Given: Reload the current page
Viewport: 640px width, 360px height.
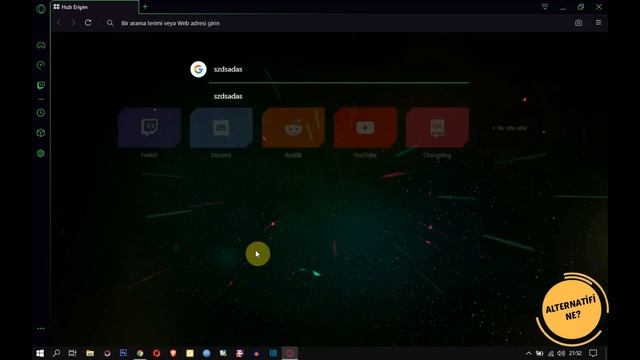Looking at the screenshot, I should coord(88,23).
